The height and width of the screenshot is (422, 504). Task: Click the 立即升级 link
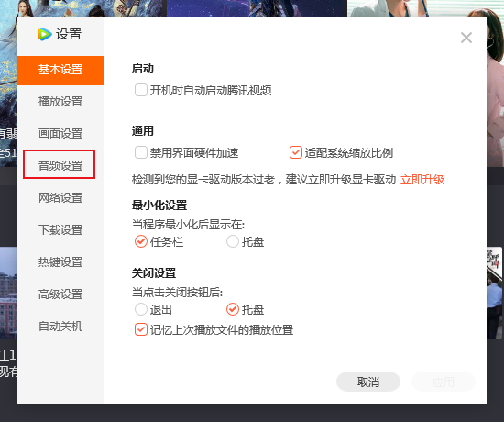point(422,180)
